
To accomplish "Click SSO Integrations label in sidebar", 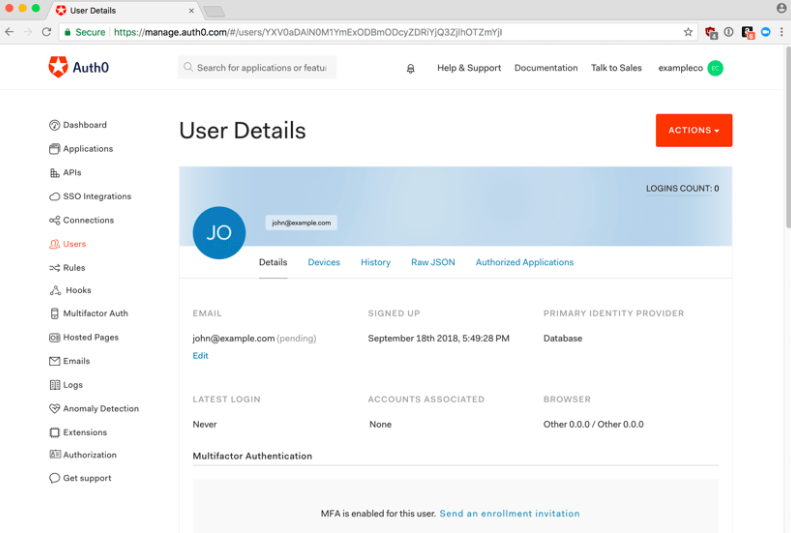I will [97, 196].
